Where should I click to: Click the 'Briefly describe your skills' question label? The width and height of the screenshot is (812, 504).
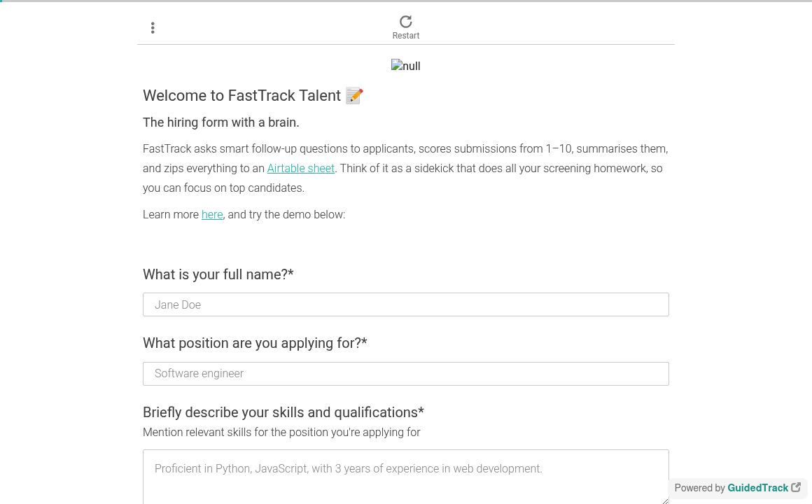[283, 412]
